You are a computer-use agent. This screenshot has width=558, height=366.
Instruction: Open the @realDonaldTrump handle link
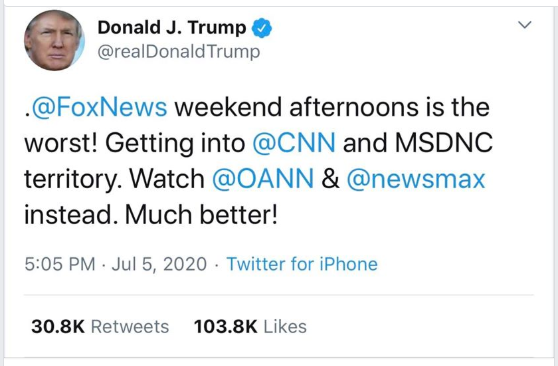point(179,52)
